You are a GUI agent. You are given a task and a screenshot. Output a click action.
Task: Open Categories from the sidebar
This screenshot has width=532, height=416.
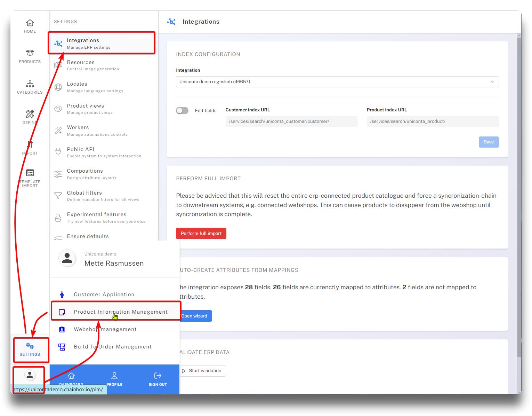[x=30, y=84]
